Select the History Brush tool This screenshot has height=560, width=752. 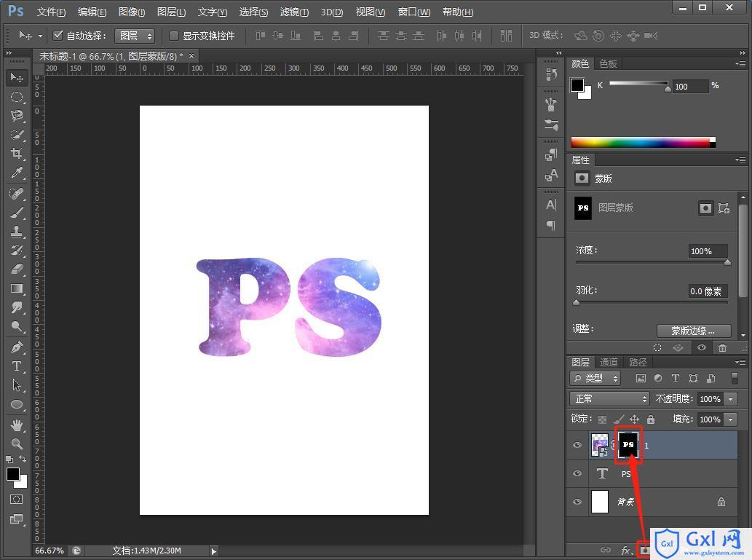[16, 250]
